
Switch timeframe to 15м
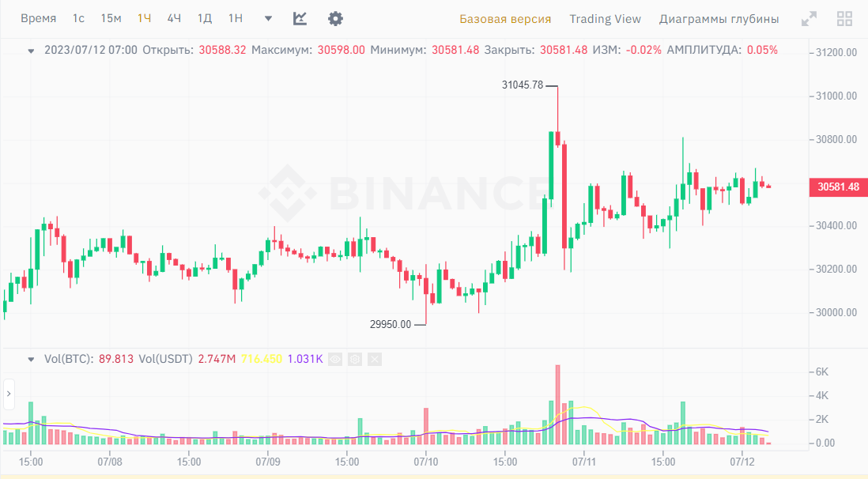click(x=111, y=19)
